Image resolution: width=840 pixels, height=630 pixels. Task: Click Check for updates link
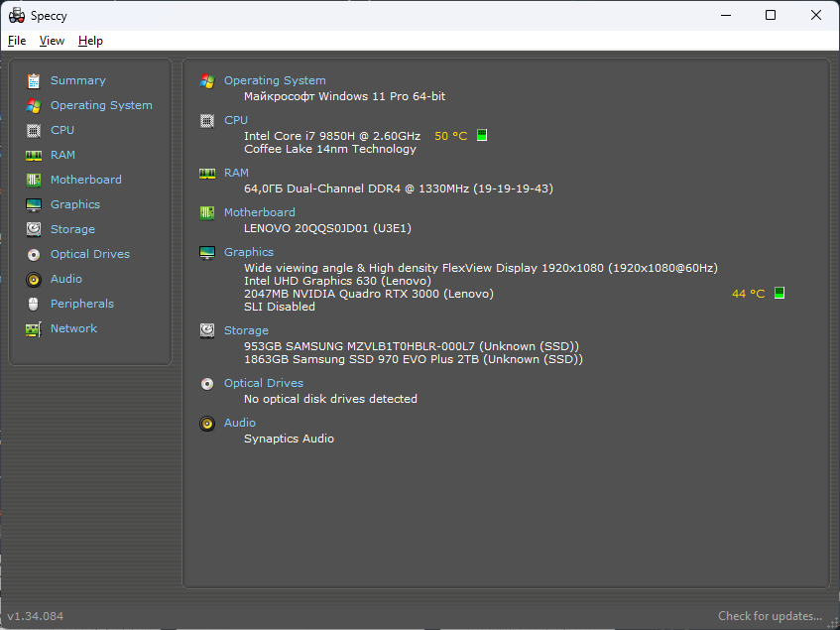click(x=770, y=616)
